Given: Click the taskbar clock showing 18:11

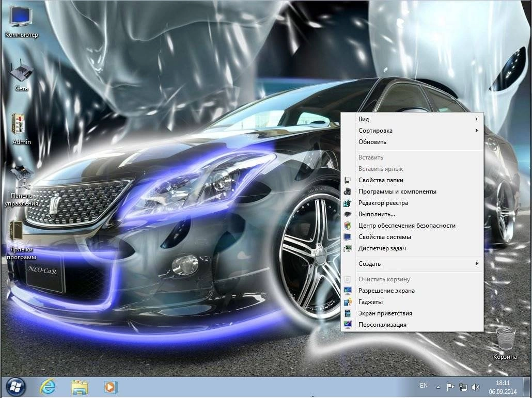Looking at the screenshot, I should [503, 387].
